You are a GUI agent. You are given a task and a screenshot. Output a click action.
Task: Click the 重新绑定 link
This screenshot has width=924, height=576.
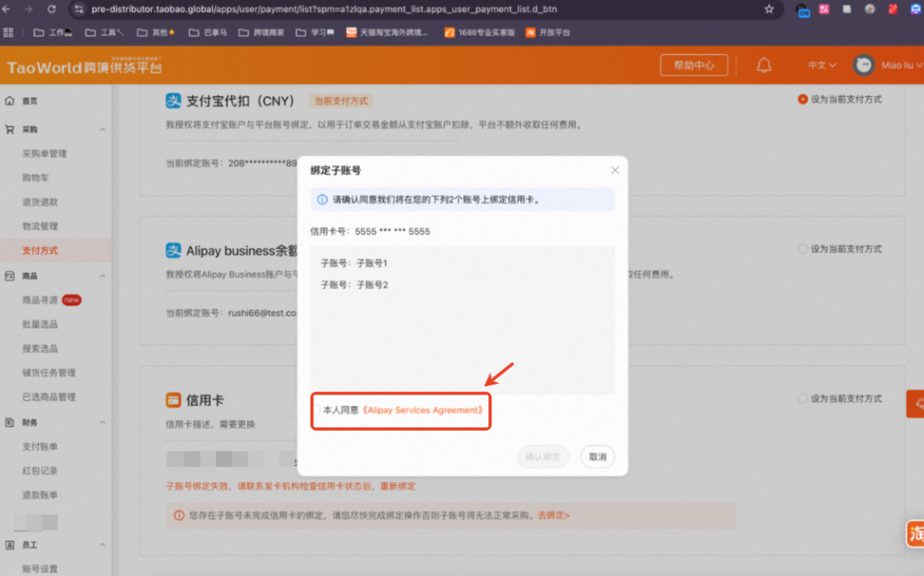[x=398, y=487]
